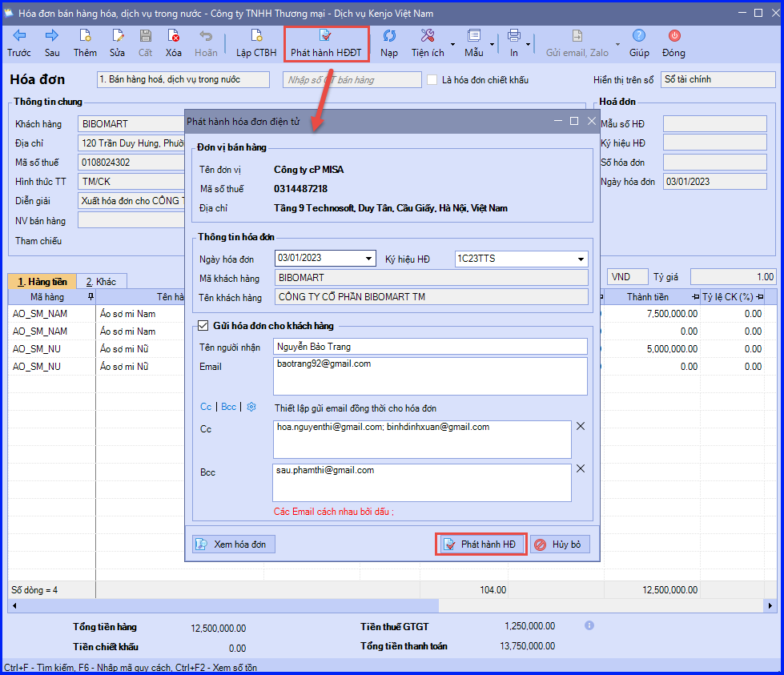
Task: Click the recipient Email field
Action: click(x=430, y=376)
